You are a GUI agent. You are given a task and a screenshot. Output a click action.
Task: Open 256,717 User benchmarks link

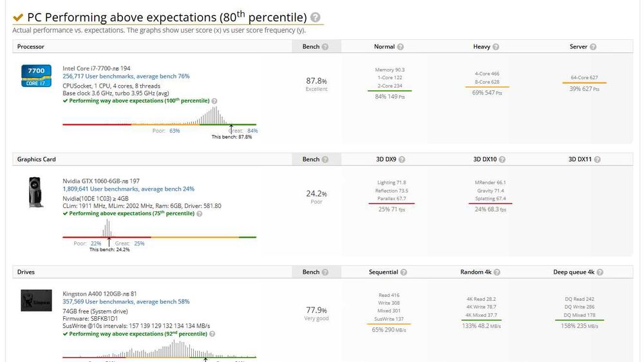(126, 77)
